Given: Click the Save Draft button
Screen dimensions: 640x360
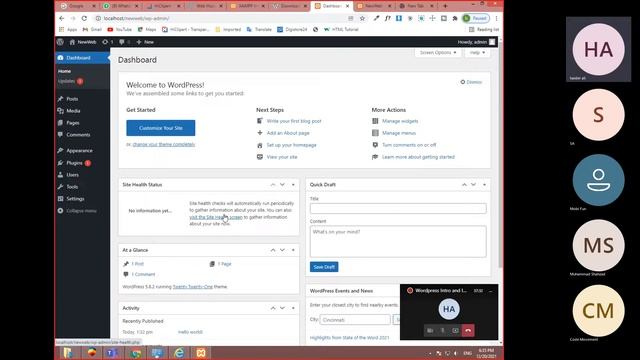Looking at the screenshot, I should (324, 267).
